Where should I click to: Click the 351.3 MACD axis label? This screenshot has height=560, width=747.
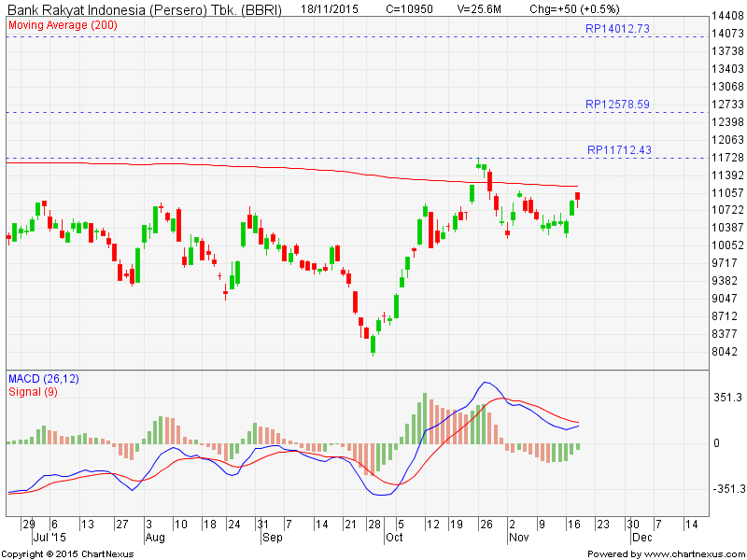click(726, 398)
